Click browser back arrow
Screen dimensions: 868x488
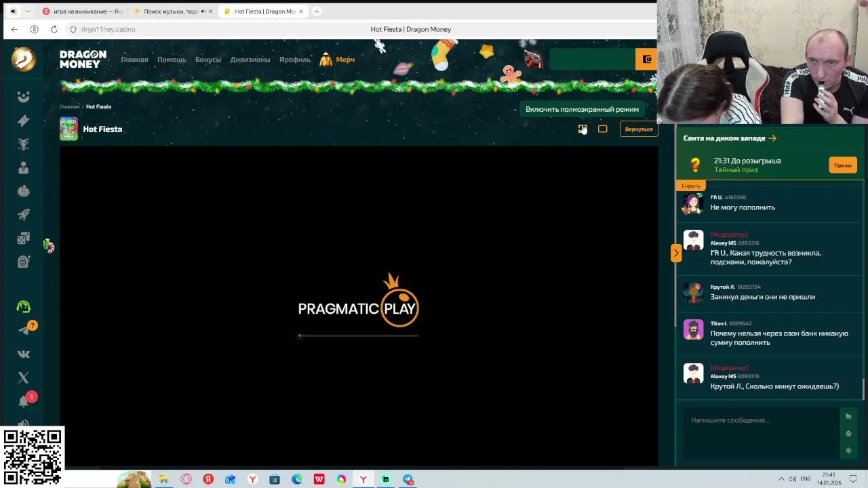click(x=14, y=29)
